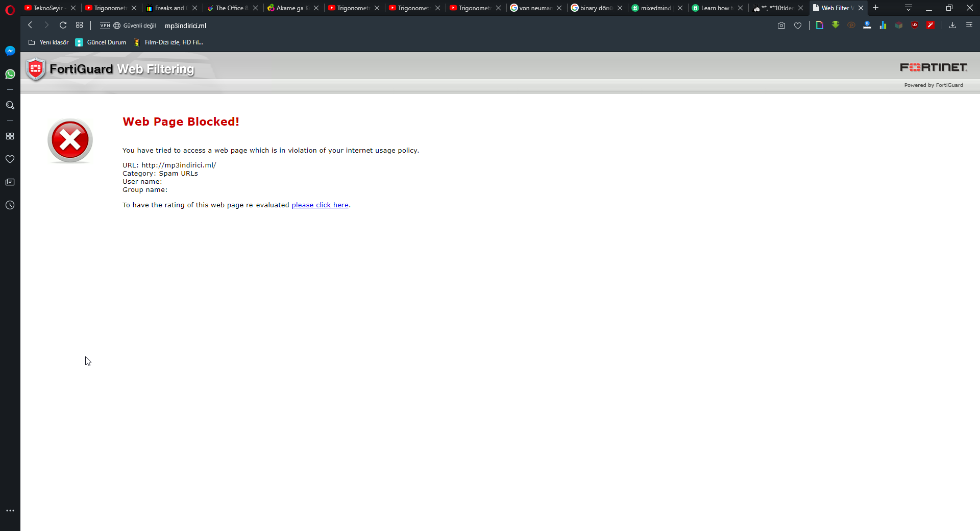This screenshot has width=980, height=531.
Task: Close the TeknoSeyir tab
Action: (73, 8)
